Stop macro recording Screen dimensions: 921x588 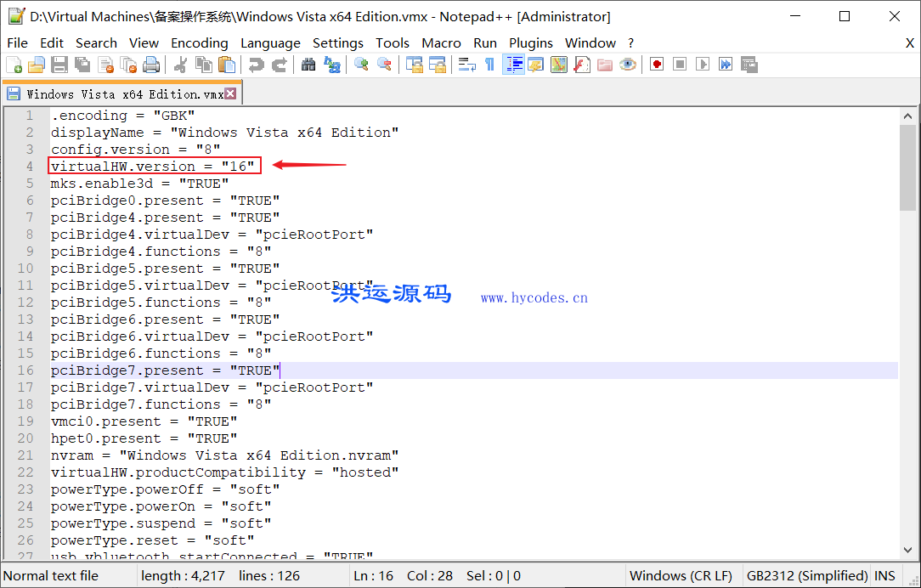(680, 65)
